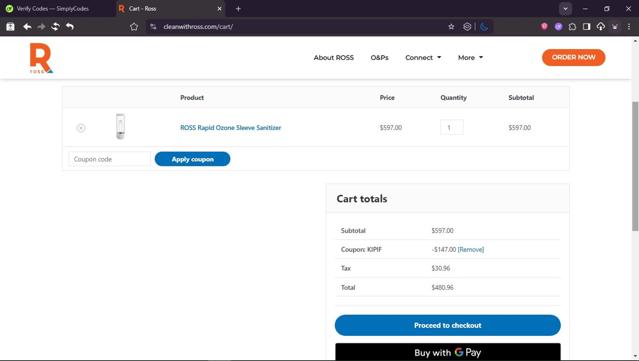The height and width of the screenshot is (361, 639).
Task: Click the pentagon home icon left of the address bar
Action: click(134, 26)
